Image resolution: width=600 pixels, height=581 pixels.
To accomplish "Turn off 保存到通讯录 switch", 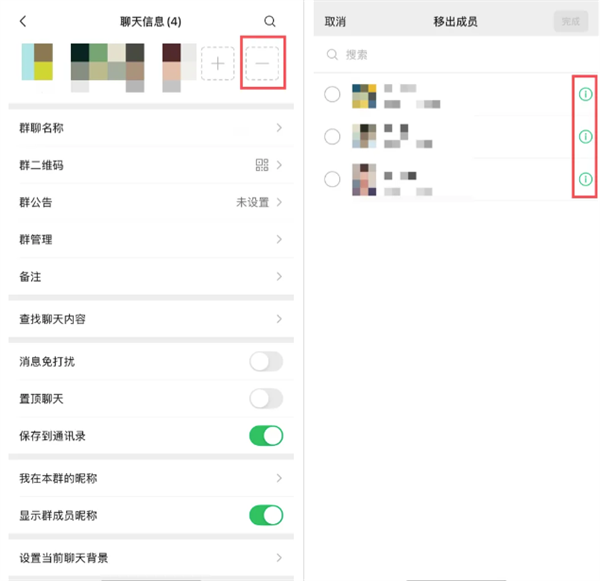I will 266,436.
